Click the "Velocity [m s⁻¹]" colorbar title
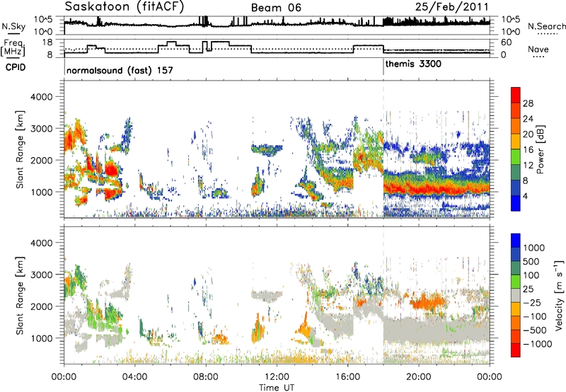This screenshot has width=566, height=392. click(558, 295)
